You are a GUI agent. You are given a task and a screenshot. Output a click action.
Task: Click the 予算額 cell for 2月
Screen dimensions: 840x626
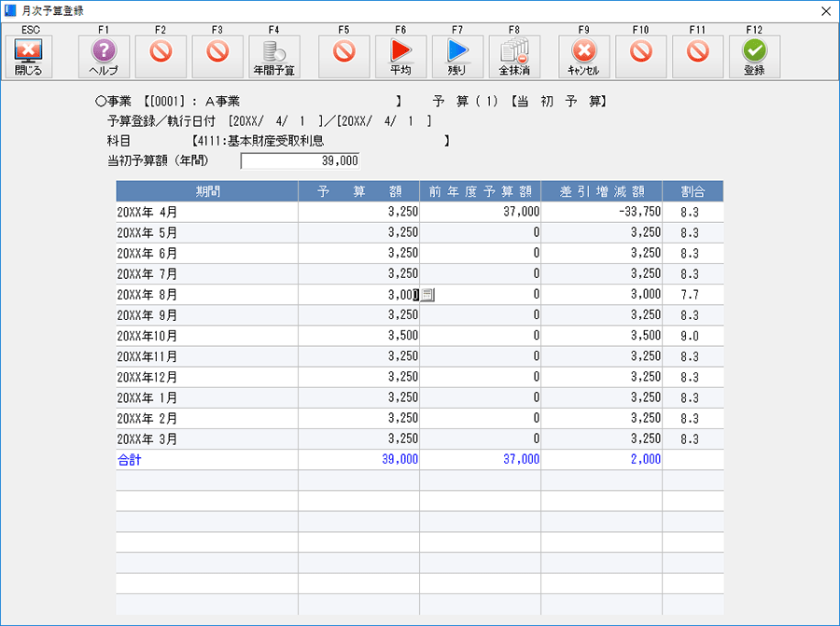(x=359, y=418)
